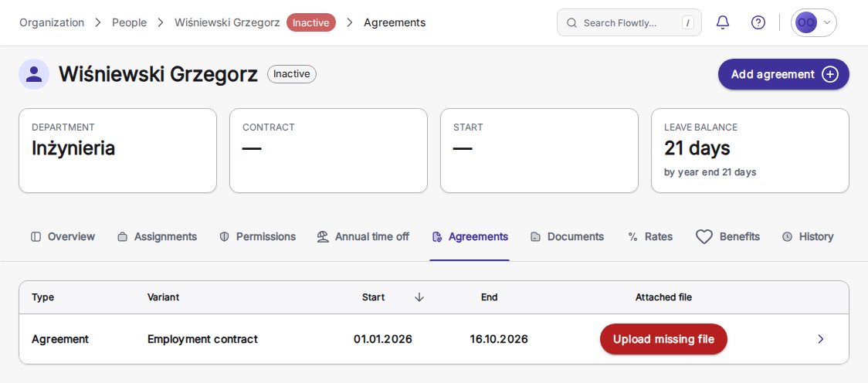Click the Leave balance 21 days card
Image resolution: width=868 pixels, height=383 pixels.
(750, 151)
